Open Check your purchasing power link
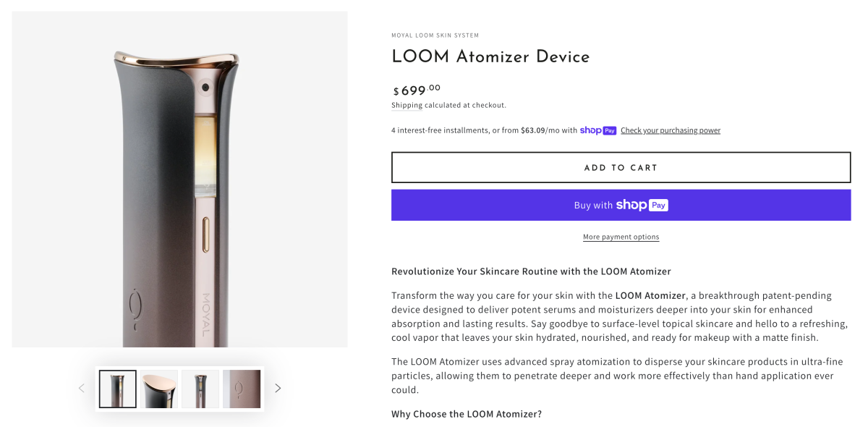Image resolution: width=868 pixels, height=427 pixels. tap(670, 130)
